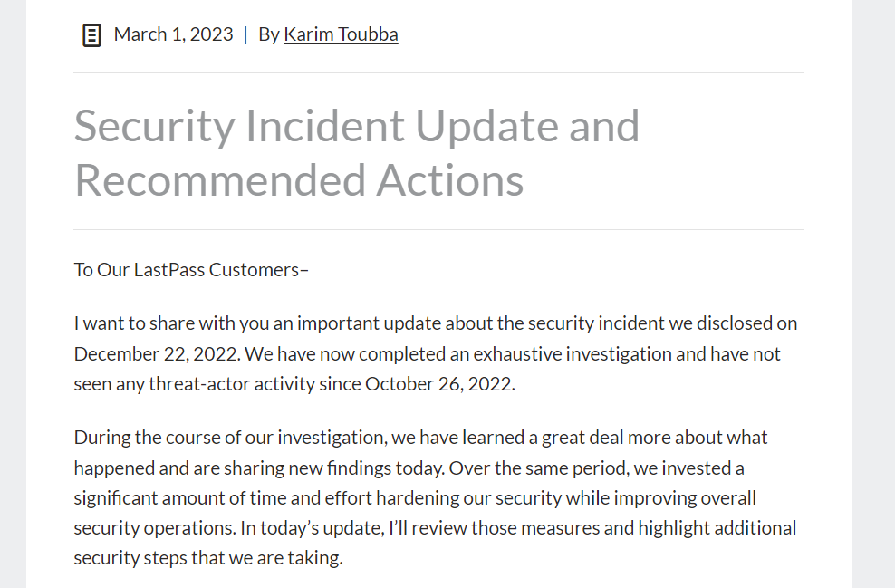Click the March 1, 2023 publish date
This screenshot has height=588, width=895.
[x=173, y=34]
